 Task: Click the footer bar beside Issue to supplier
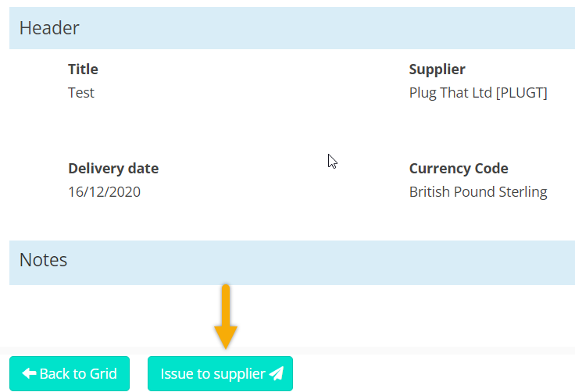click(x=433, y=373)
